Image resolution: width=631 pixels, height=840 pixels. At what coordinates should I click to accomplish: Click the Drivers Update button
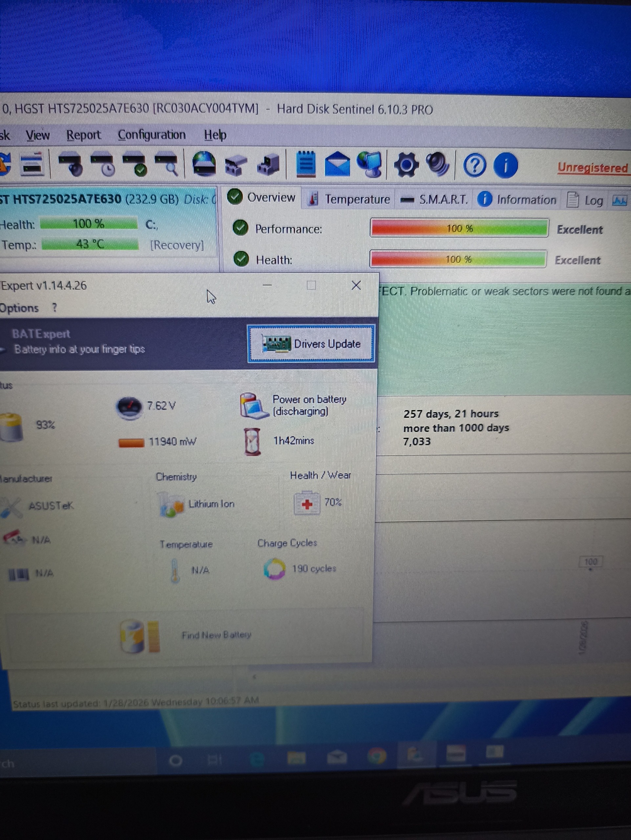[x=311, y=344]
